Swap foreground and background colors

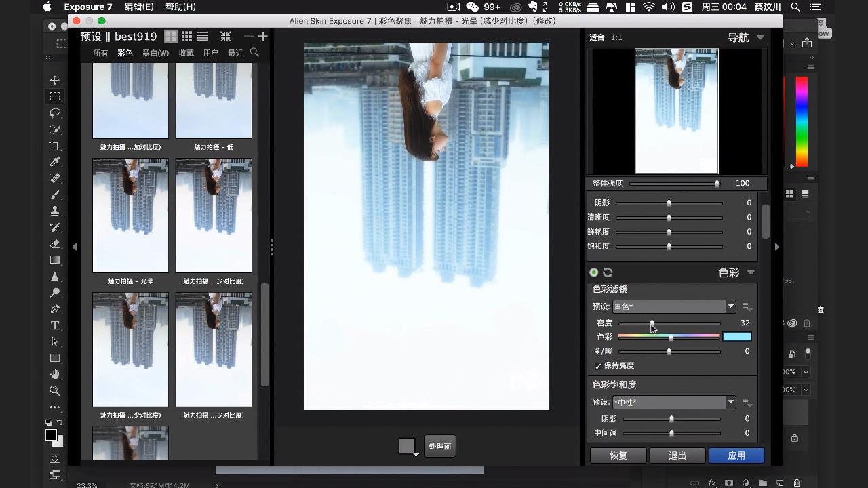click(x=60, y=422)
